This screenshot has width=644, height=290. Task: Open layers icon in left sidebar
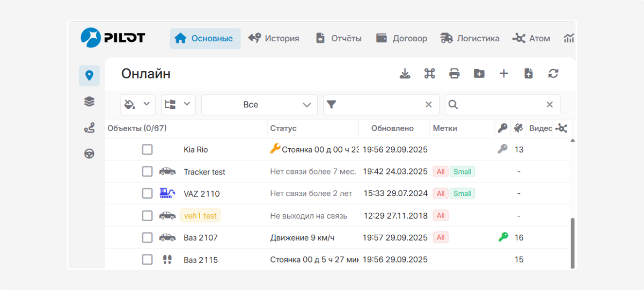[89, 102]
